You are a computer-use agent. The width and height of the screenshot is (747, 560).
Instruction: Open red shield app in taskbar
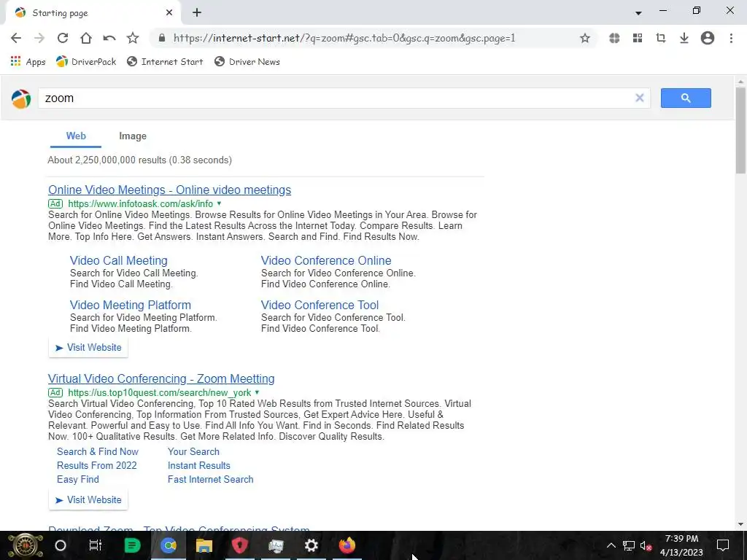[239, 545]
